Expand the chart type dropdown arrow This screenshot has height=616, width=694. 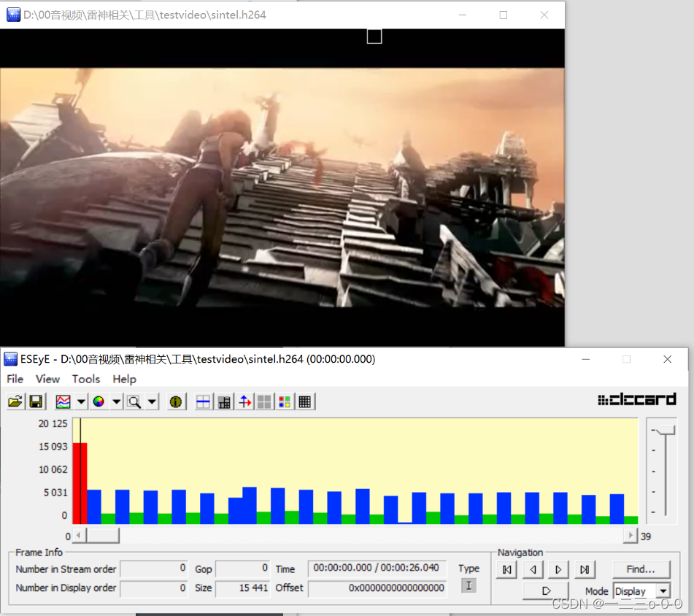click(x=81, y=402)
